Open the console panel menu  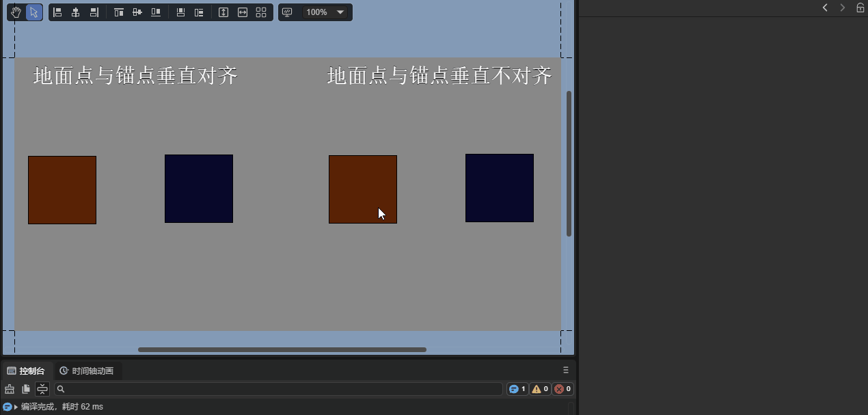tap(565, 370)
